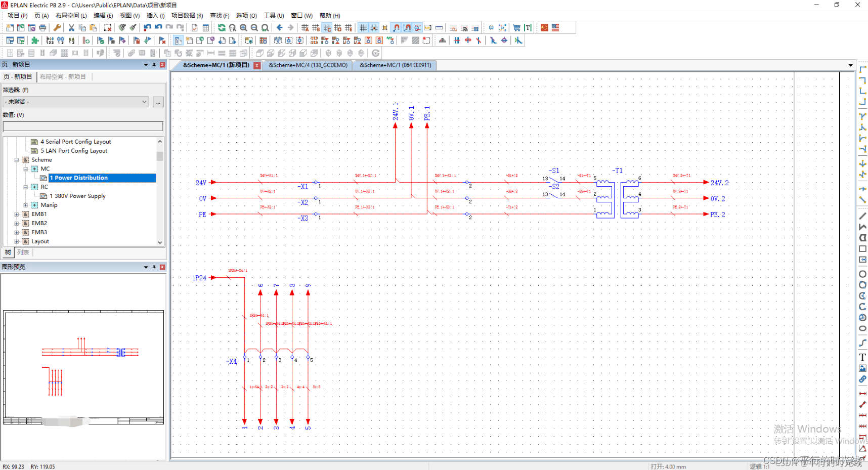Select the Hyperlink tool
The image size is (868, 470).
tap(862, 379)
